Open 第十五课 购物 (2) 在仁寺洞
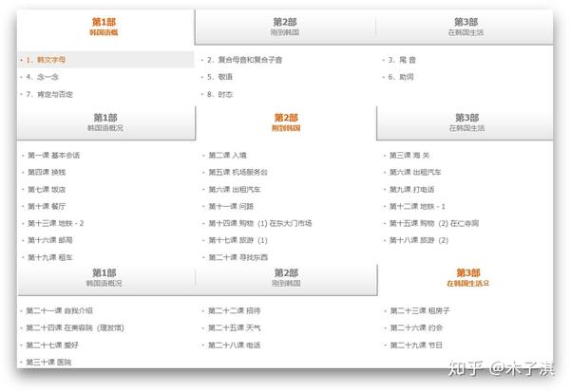The height and width of the screenshot is (392, 570). (x=434, y=223)
